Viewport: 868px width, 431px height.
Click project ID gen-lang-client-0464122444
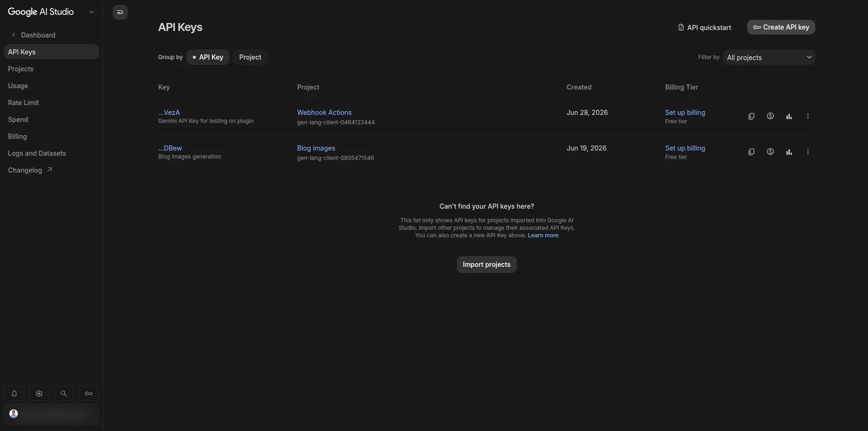[x=336, y=122]
